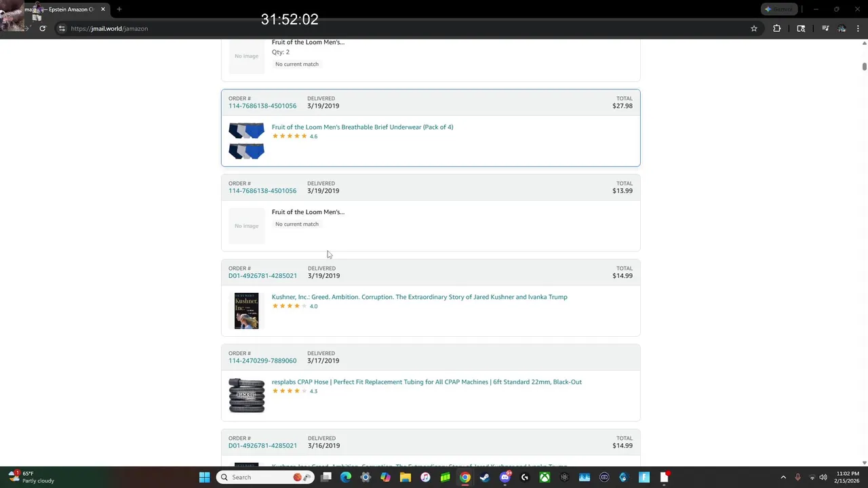Open order 114-2470299-7889060
Viewport: 868px width, 488px height.
click(262, 361)
